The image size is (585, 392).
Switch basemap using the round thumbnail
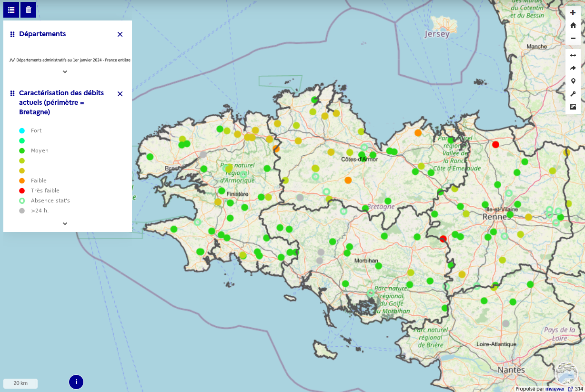[566, 373]
